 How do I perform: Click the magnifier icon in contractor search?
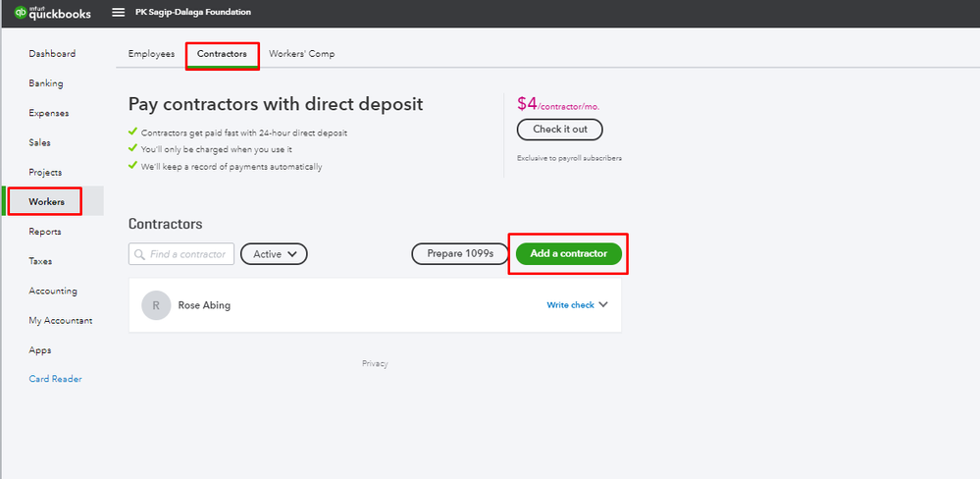[139, 254]
